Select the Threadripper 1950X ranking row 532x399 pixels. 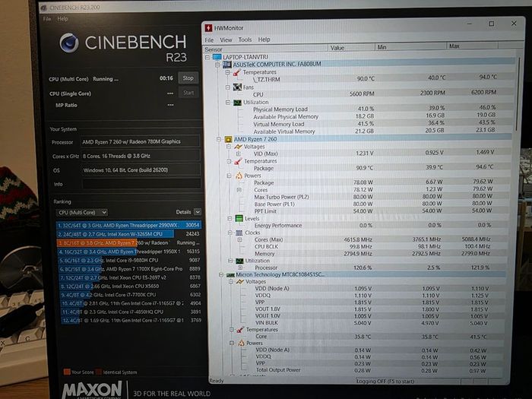(129, 252)
